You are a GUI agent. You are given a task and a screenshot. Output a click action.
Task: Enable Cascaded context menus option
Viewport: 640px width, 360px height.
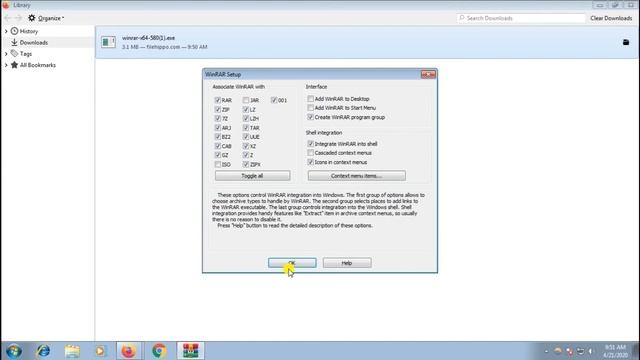point(311,153)
